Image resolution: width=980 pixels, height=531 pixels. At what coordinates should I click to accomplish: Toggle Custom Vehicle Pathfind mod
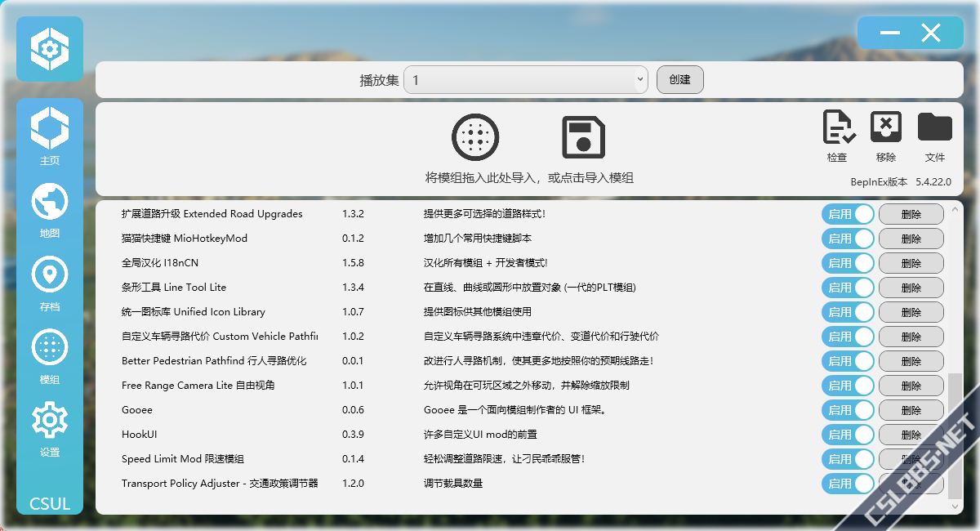(848, 337)
